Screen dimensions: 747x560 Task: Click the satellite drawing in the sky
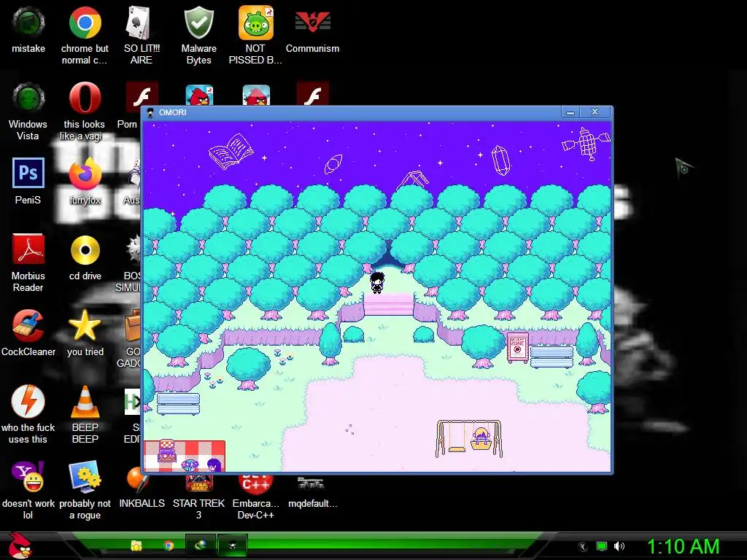coord(586,143)
